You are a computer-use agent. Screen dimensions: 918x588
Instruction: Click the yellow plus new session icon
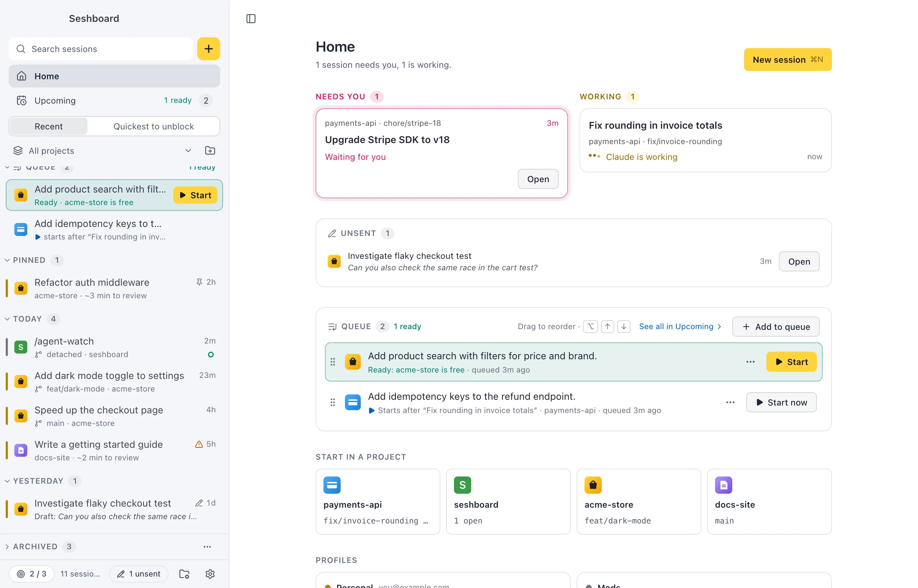tap(208, 49)
